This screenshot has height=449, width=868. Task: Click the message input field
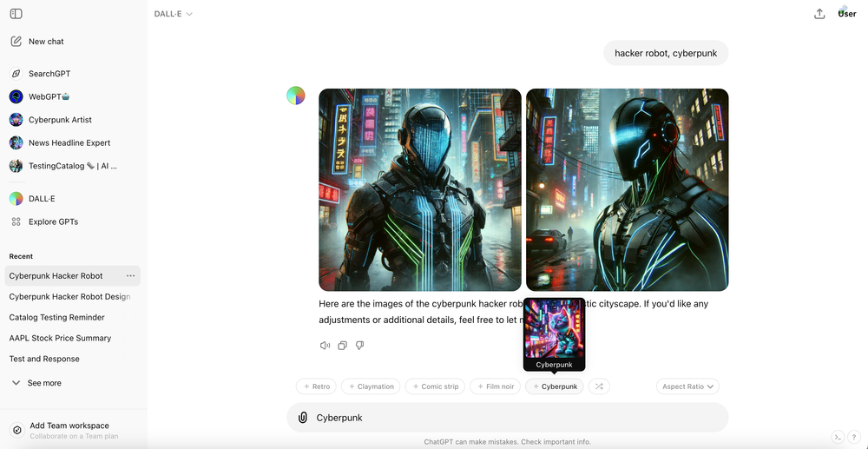pyautogui.click(x=512, y=418)
